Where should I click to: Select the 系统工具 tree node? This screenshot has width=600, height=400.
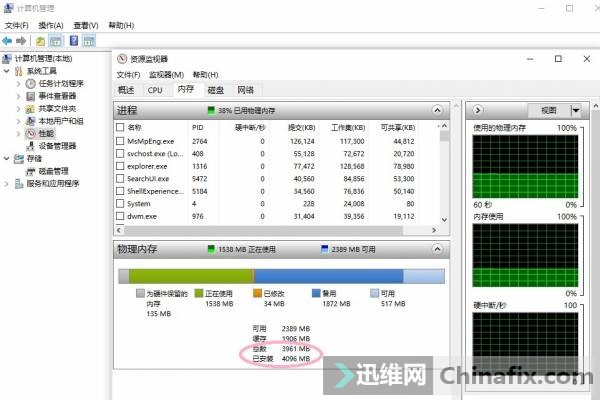(42, 71)
